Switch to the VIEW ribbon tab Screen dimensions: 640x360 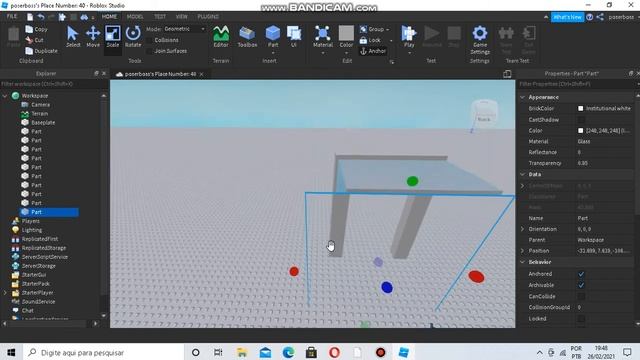point(181,17)
